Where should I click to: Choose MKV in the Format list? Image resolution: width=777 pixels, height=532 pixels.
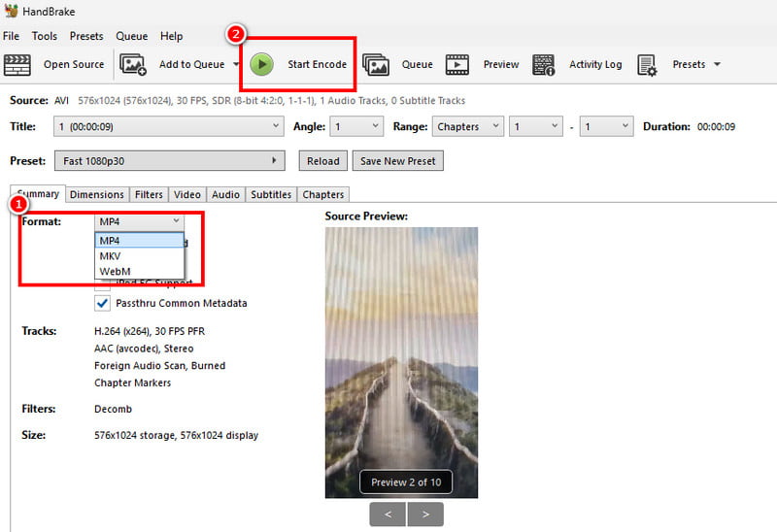139,256
